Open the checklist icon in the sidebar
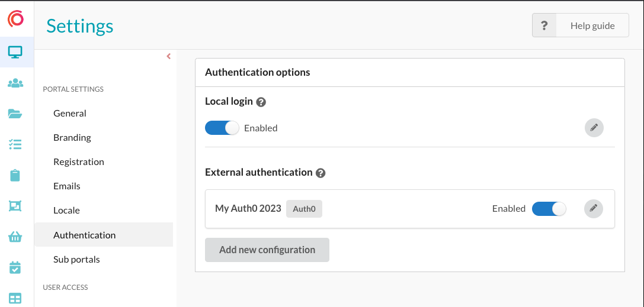Viewport: 644px width, 307px height. pyautogui.click(x=15, y=144)
